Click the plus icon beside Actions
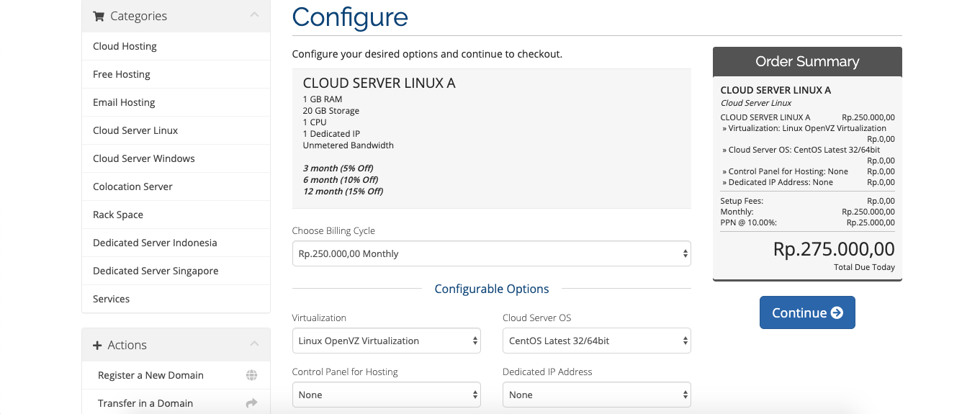The width and height of the screenshot is (980, 414). click(x=98, y=345)
